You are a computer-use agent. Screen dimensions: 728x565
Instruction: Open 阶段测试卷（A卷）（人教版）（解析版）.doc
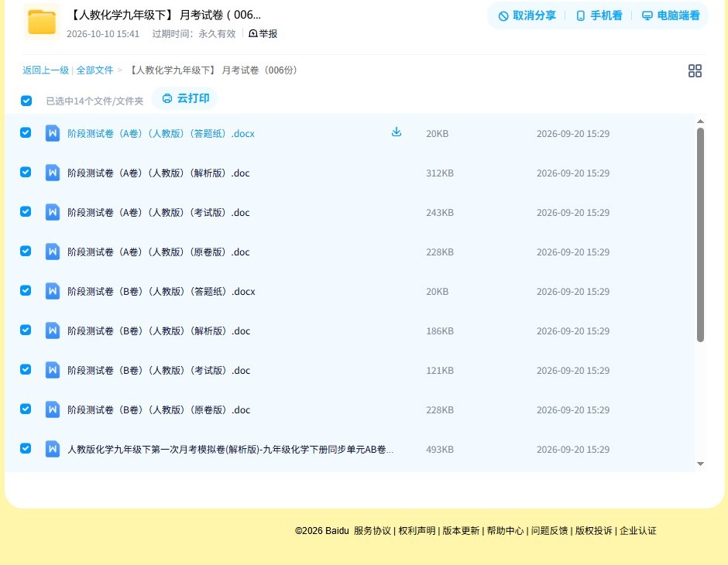click(158, 173)
